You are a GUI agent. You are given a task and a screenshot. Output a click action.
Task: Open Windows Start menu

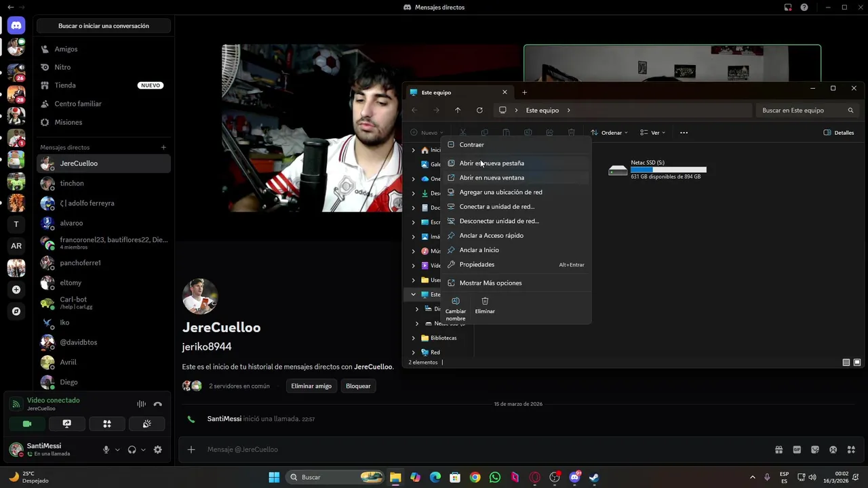pos(274,477)
